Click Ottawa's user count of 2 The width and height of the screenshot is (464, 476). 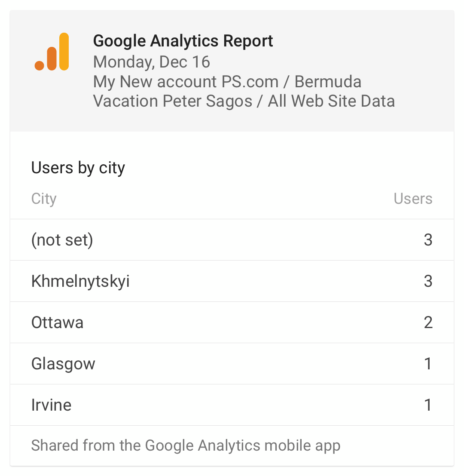(x=428, y=322)
